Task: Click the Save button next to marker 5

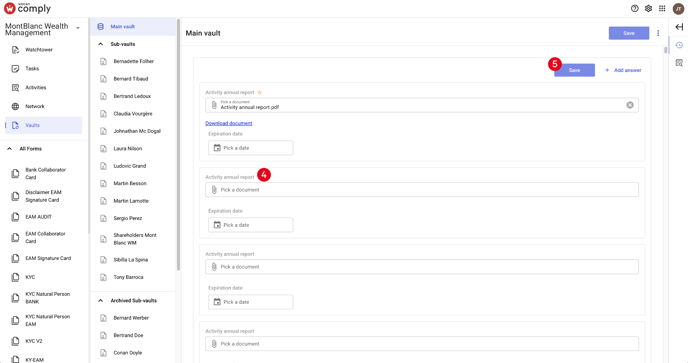Action: point(574,70)
